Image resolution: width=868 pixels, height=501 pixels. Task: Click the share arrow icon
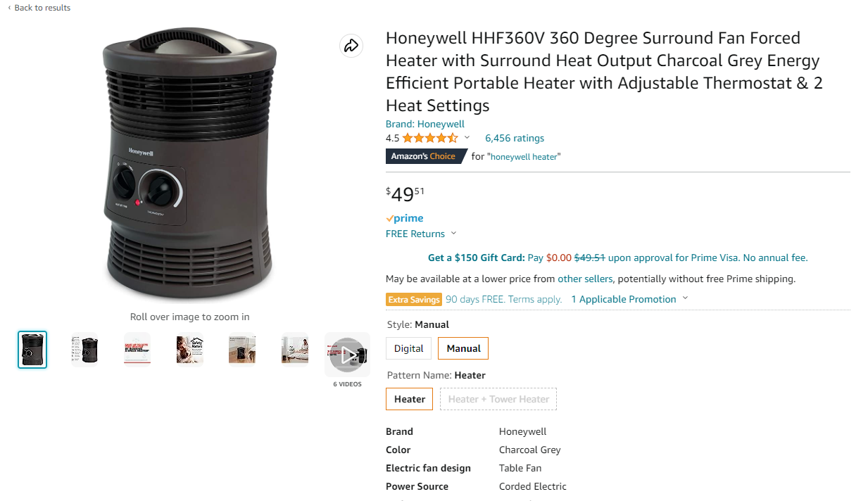[351, 46]
